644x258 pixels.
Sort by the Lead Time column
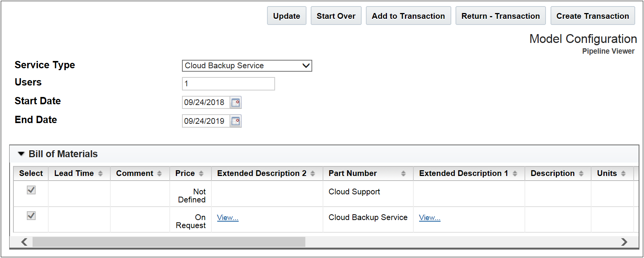tap(100, 174)
